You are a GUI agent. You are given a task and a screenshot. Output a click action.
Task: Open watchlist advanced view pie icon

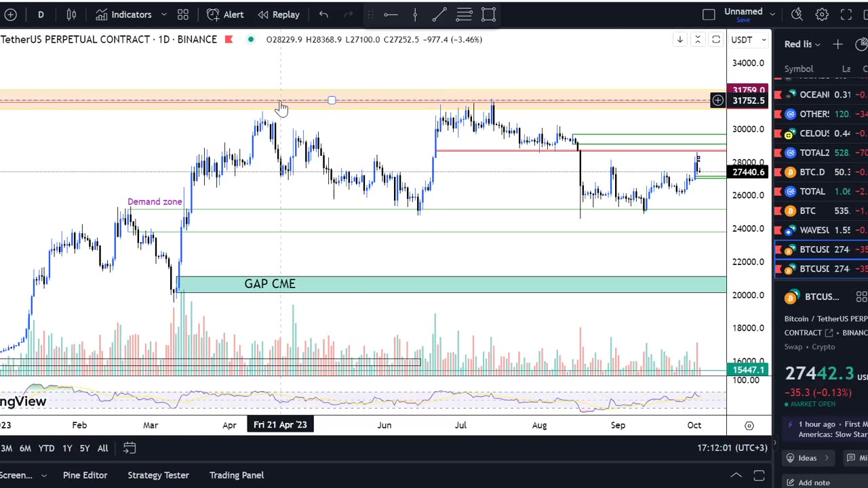861,44
